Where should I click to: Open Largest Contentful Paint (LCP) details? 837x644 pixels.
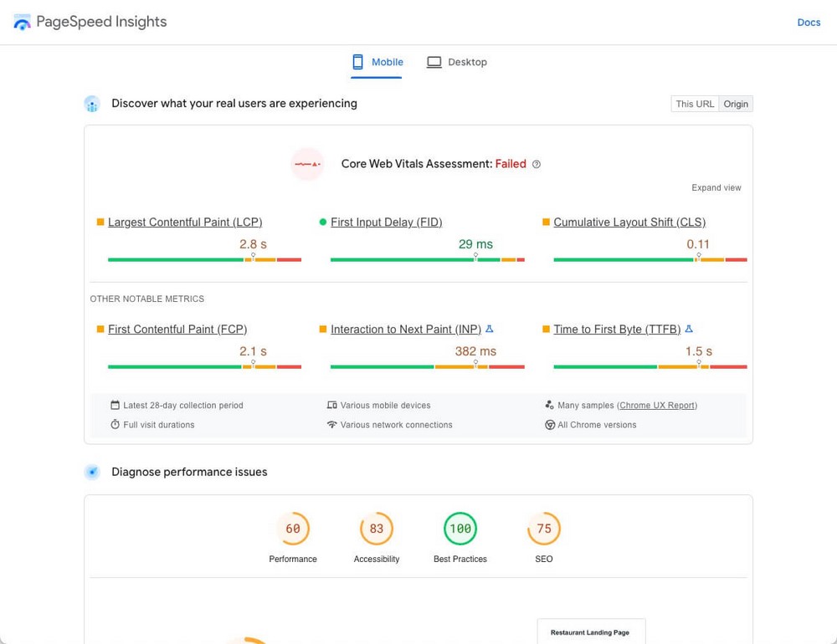tap(185, 222)
